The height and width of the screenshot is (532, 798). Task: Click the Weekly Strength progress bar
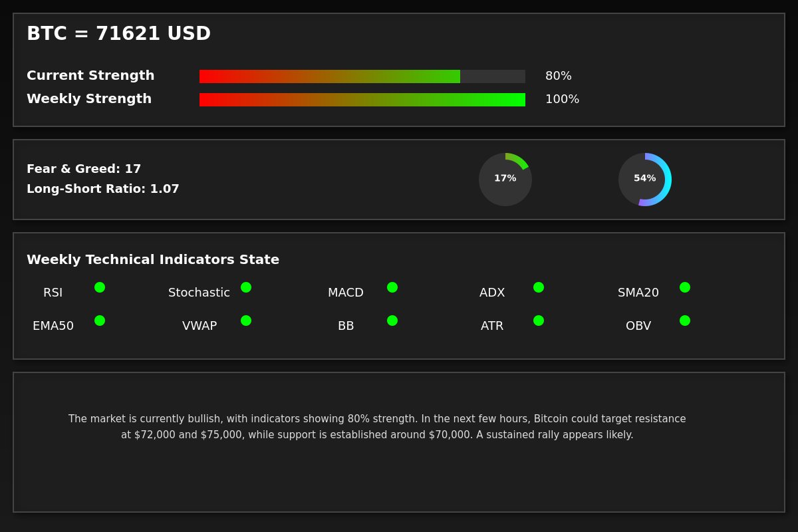point(362,100)
